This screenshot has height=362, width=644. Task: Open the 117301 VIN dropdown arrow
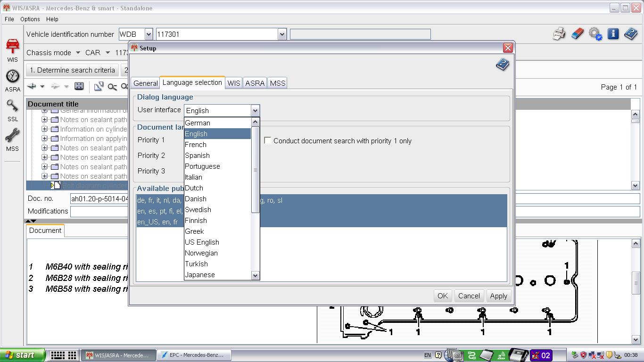(x=282, y=34)
